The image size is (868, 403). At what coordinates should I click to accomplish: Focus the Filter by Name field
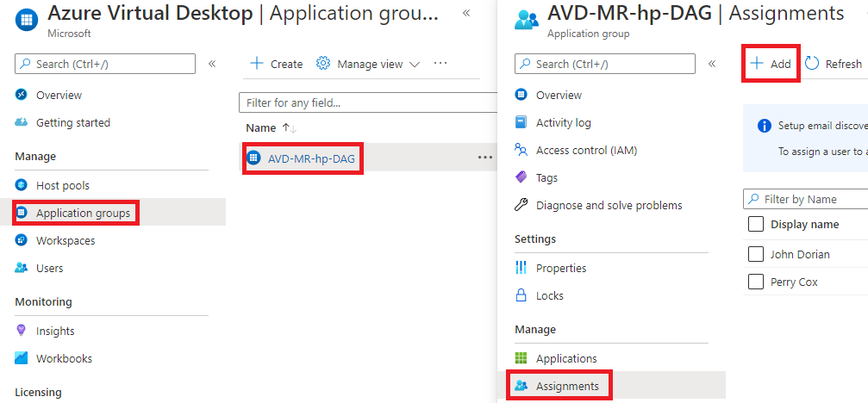805,199
